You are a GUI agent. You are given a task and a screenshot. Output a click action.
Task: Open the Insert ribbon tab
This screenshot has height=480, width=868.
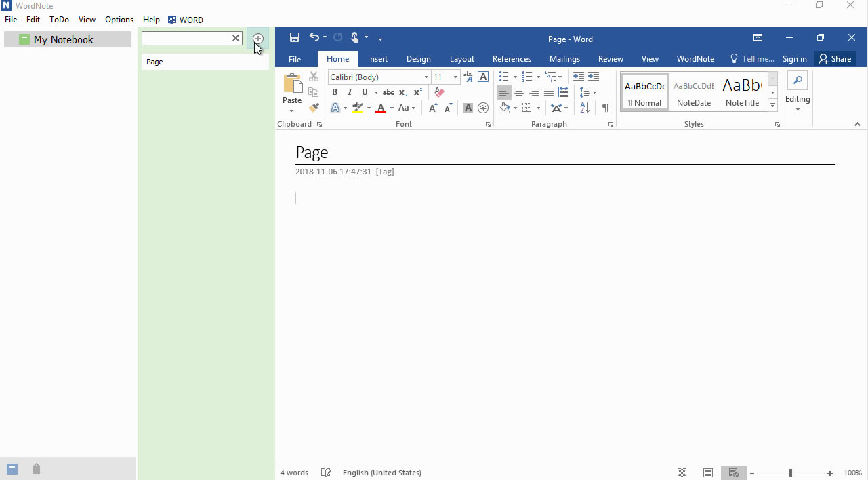pos(377,59)
